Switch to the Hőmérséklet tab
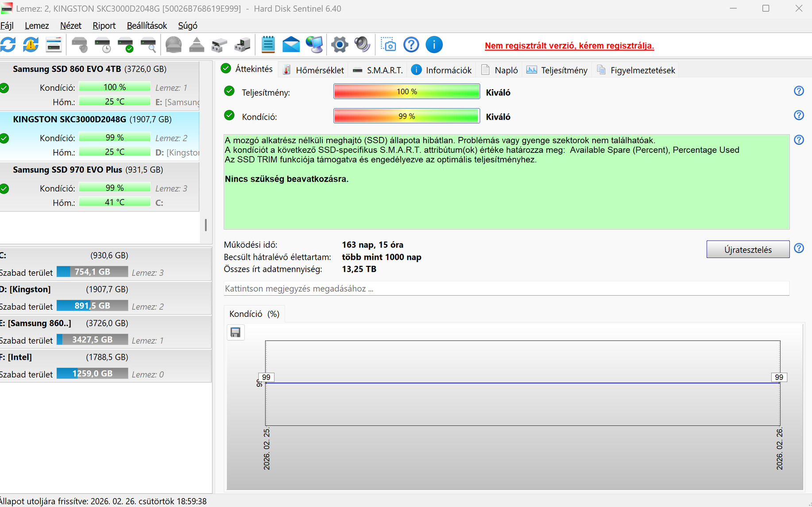The height and width of the screenshot is (507, 812). click(x=313, y=70)
